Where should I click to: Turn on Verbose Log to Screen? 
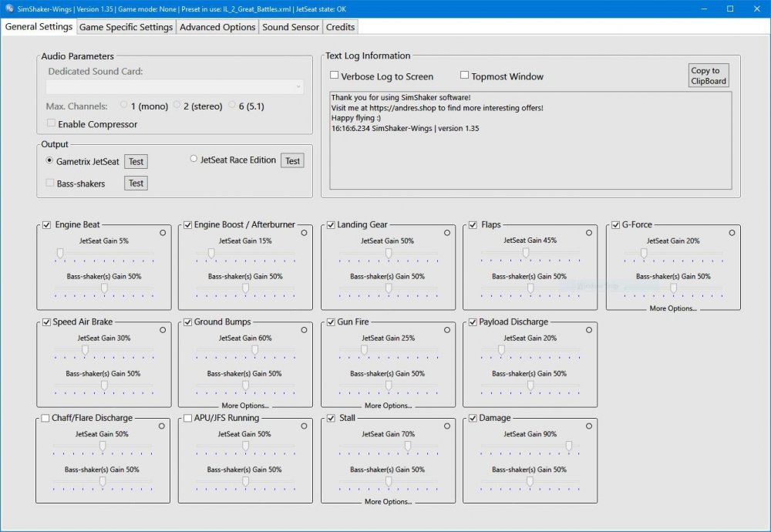[335, 76]
